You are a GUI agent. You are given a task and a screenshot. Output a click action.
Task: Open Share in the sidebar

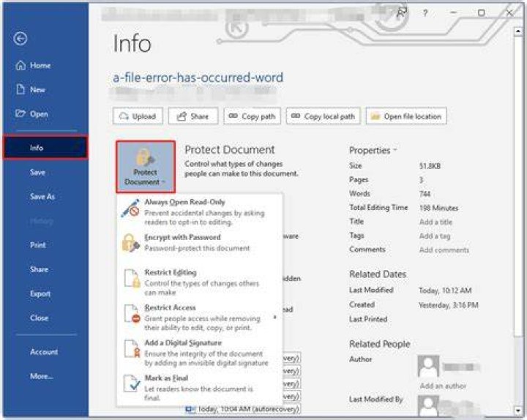(x=39, y=269)
